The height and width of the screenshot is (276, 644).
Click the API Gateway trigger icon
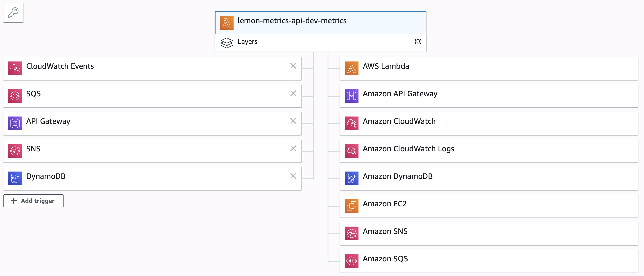(15, 123)
